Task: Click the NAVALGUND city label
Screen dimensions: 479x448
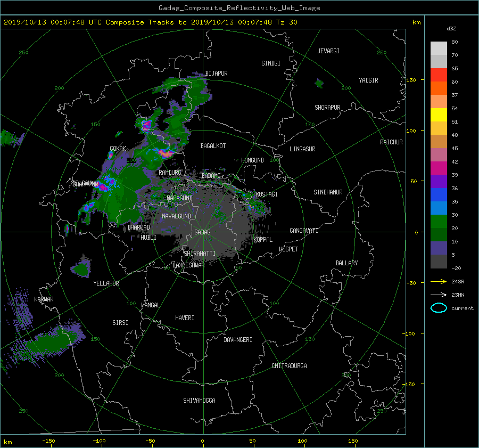Action: 176,216
